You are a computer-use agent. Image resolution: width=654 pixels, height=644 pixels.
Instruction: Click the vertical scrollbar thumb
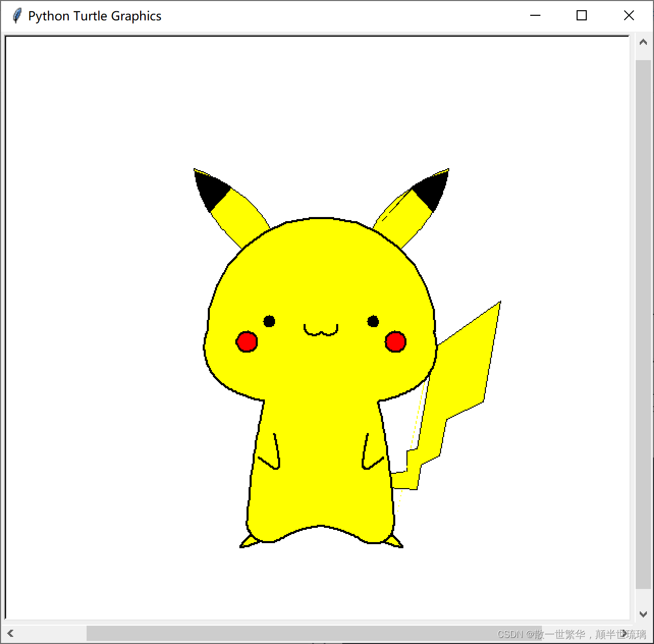(x=643, y=324)
